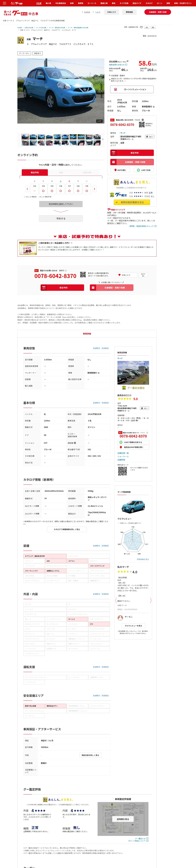Click 保証内容を詳しく見る button
This screenshot has height=868, width=196.
tap(90, 755)
